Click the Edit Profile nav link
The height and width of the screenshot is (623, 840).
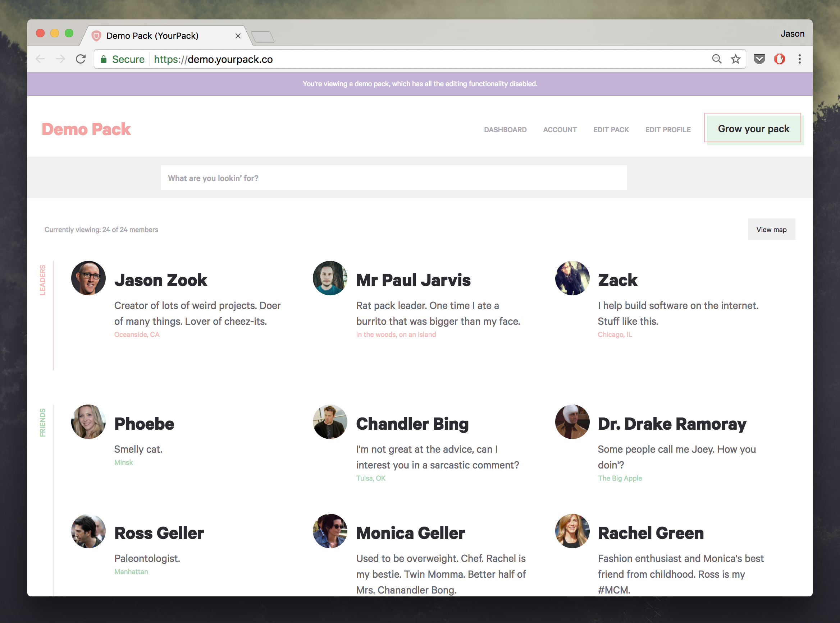click(x=667, y=130)
